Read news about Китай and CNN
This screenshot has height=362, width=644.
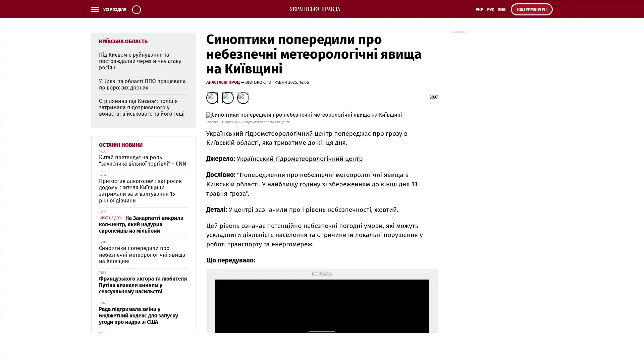point(143,161)
